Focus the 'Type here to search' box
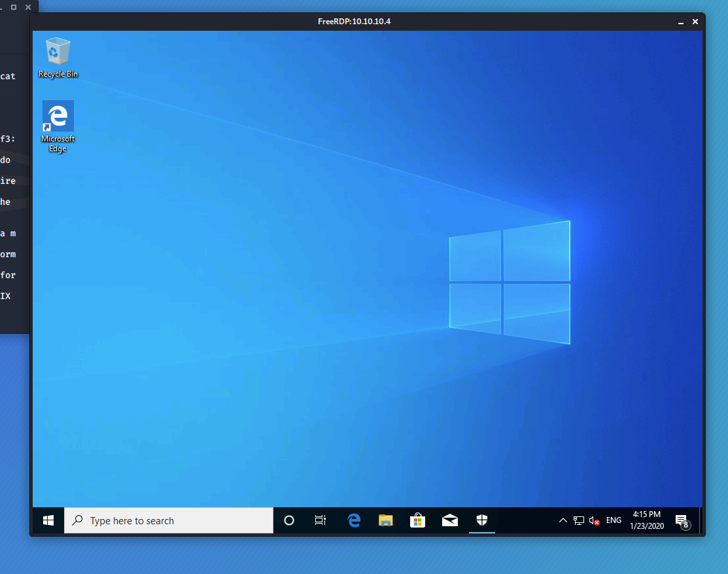Screen dimensions: 728x574 coord(169,520)
